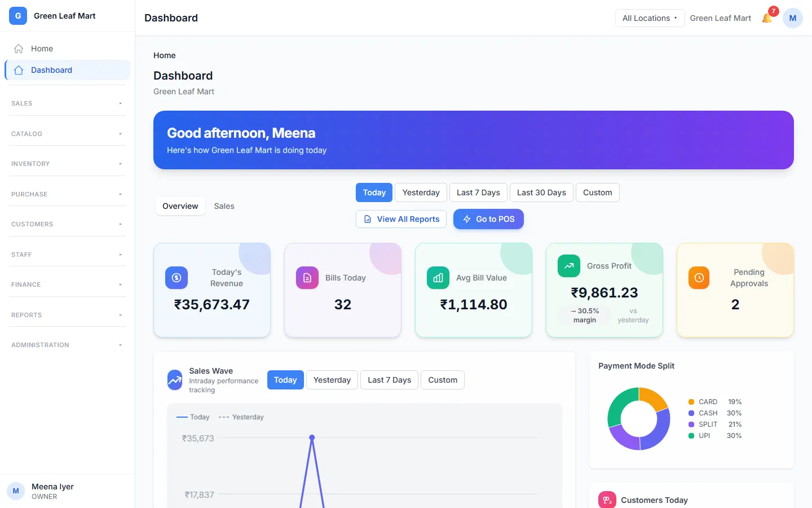
Task: Expand the PURCHASE sidebar section
Action: [68, 194]
